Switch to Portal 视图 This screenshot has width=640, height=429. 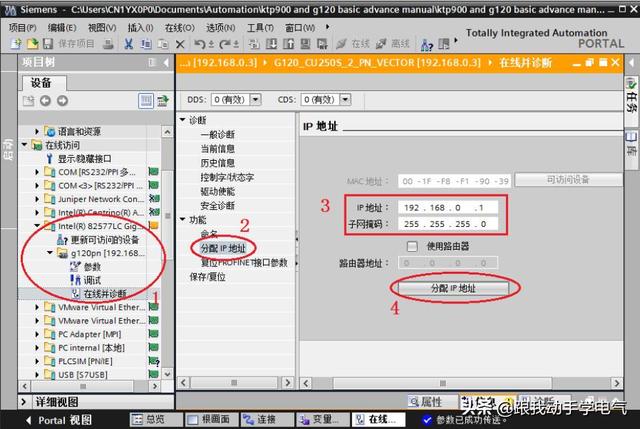(x=60, y=420)
